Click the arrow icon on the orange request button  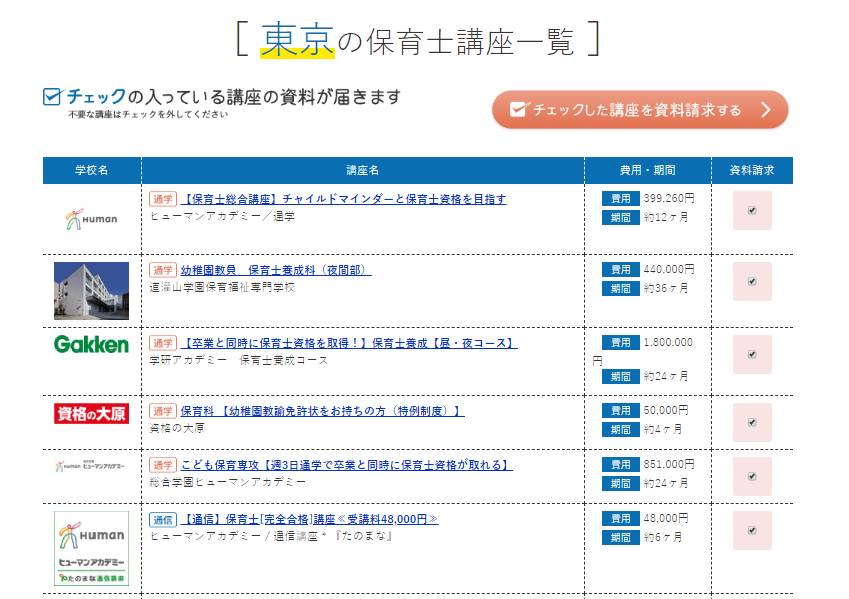tap(766, 110)
